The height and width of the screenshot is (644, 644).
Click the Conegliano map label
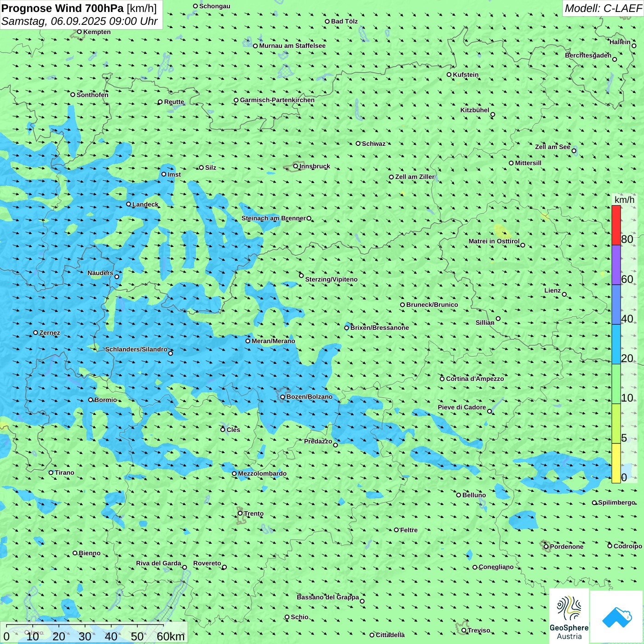click(496, 567)
